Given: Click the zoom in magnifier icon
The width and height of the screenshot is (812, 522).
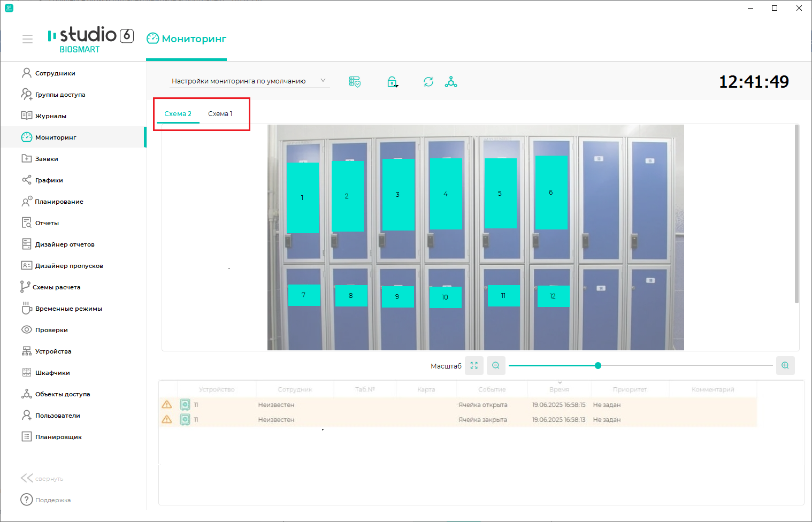Looking at the screenshot, I should click(x=785, y=365).
